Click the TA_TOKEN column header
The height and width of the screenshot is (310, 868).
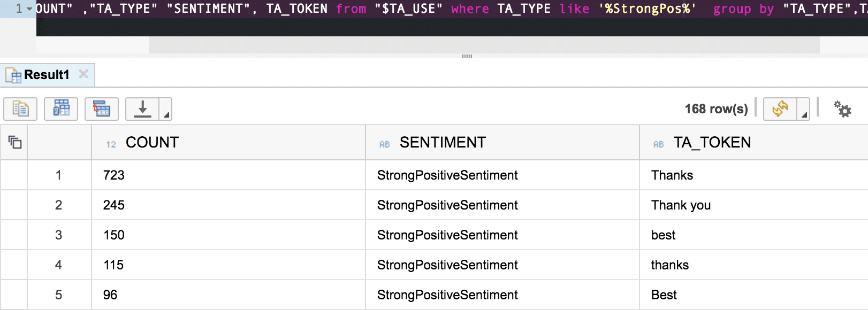712,142
